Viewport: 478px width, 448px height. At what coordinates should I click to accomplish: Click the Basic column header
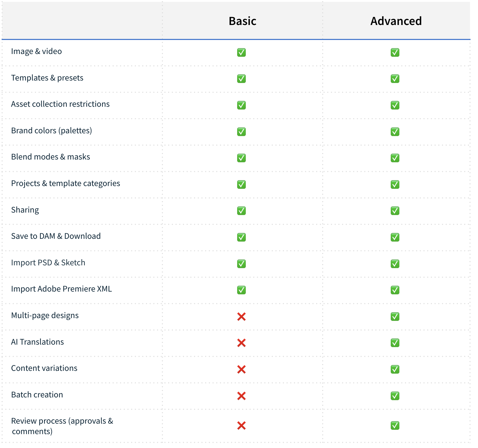click(242, 21)
